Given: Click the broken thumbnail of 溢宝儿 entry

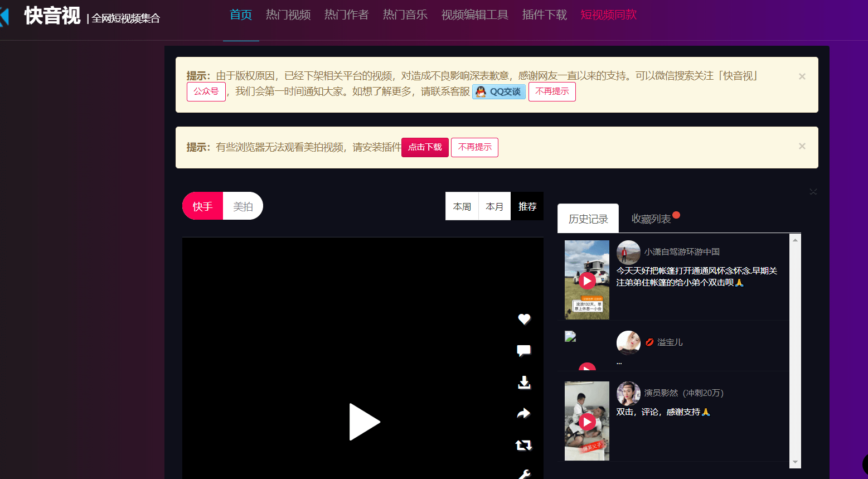Looking at the screenshot, I should [x=570, y=336].
